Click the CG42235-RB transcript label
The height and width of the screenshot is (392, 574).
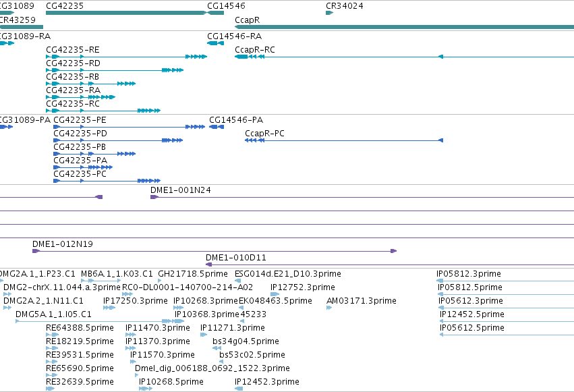click(72, 77)
